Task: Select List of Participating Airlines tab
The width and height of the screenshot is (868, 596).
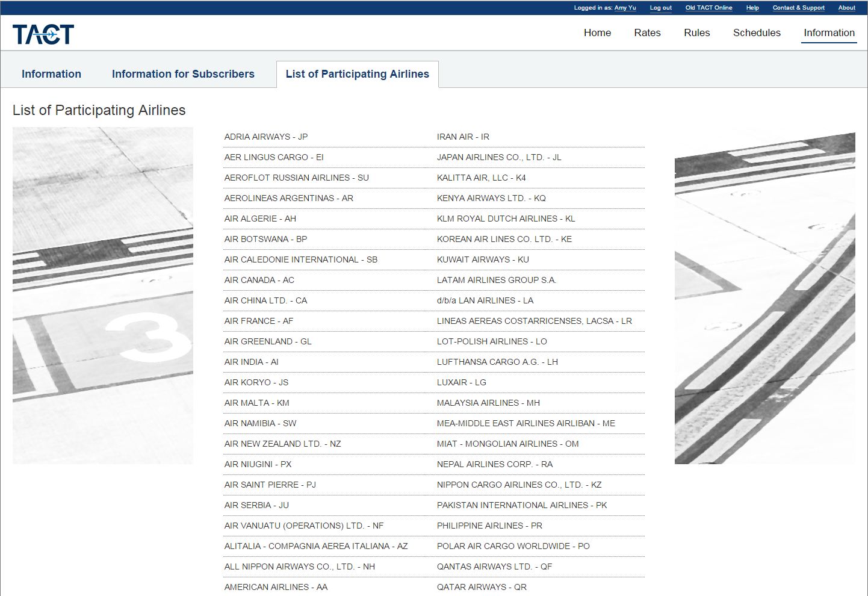Action: [x=357, y=74]
